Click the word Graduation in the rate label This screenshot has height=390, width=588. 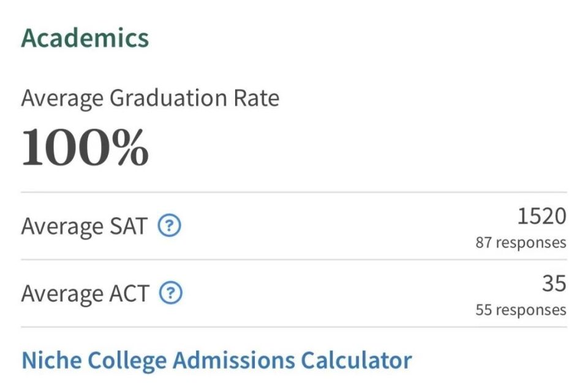click(168, 98)
